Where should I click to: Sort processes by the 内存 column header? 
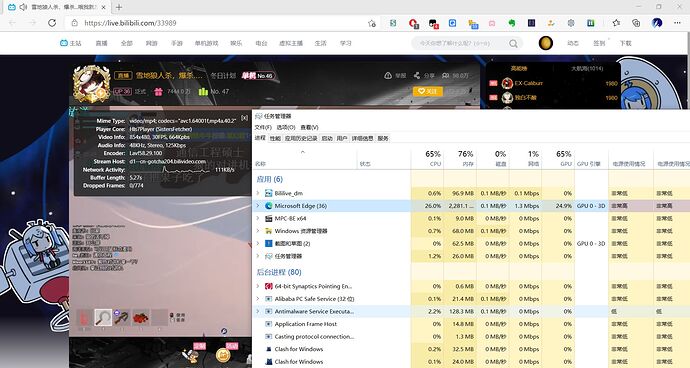459,158
